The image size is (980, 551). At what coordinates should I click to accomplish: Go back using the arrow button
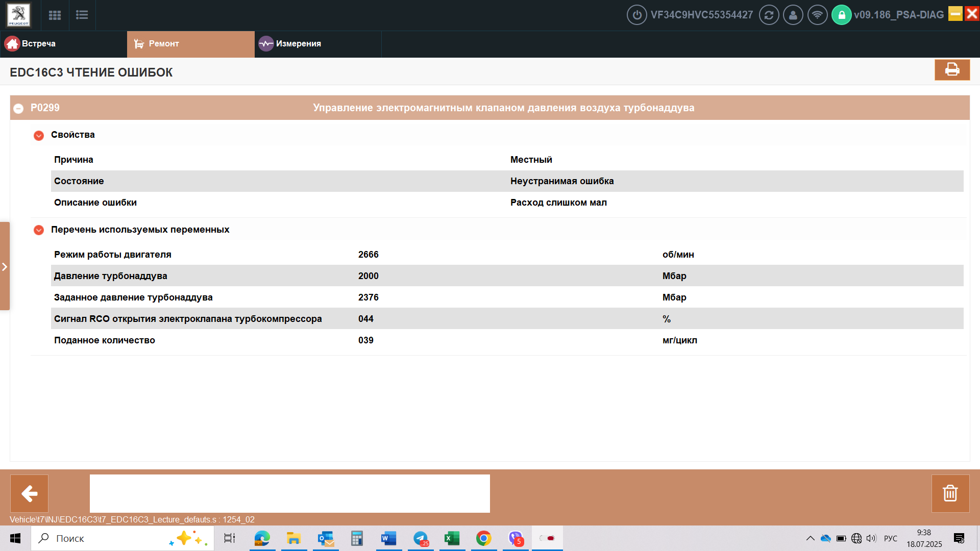29,493
